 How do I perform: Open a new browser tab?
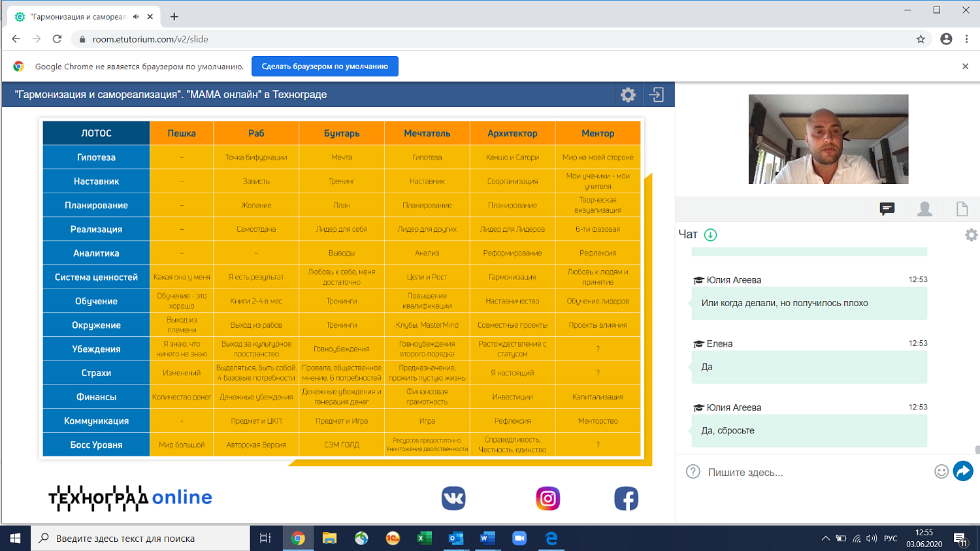click(174, 17)
